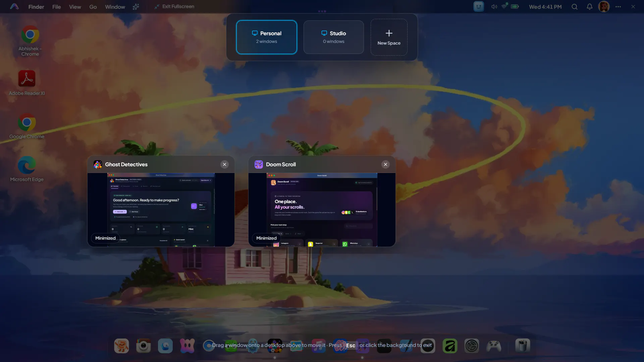
Task: Switch to the Studio desktop space
Action: [334, 37]
